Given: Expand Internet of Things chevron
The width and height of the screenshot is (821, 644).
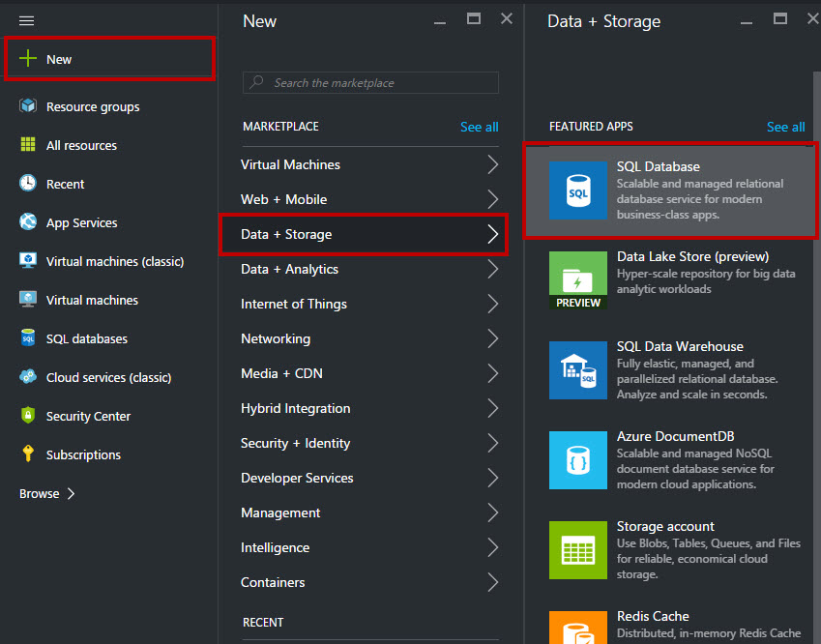Looking at the screenshot, I should [493, 304].
